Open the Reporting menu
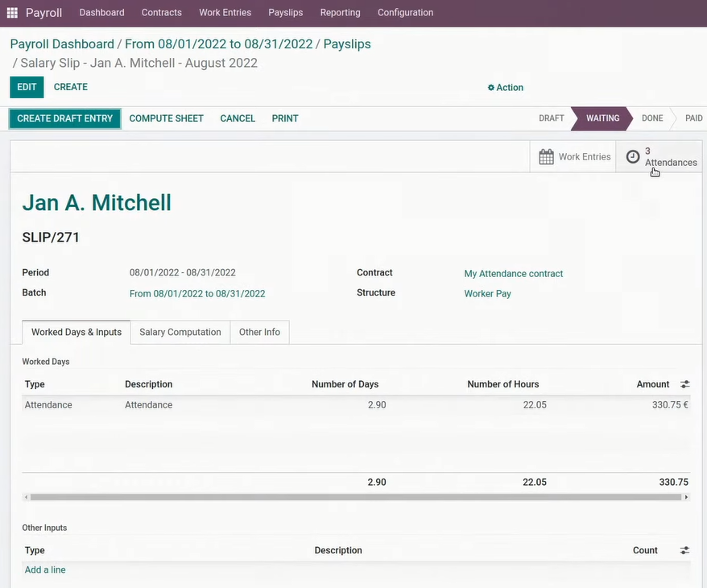Viewport: 707px width, 588px height. coord(340,13)
